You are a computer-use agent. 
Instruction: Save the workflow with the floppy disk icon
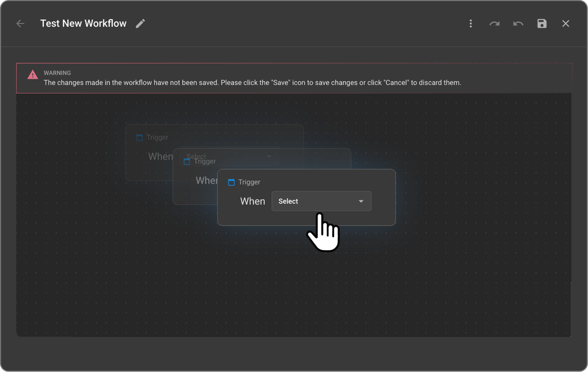click(542, 23)
